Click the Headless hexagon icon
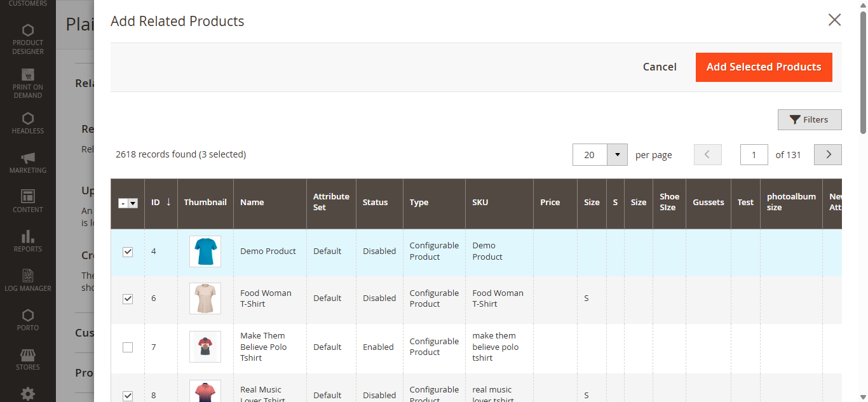Image resolution: width=868 pixels, height=402 pixels. [x=28, y=119]
